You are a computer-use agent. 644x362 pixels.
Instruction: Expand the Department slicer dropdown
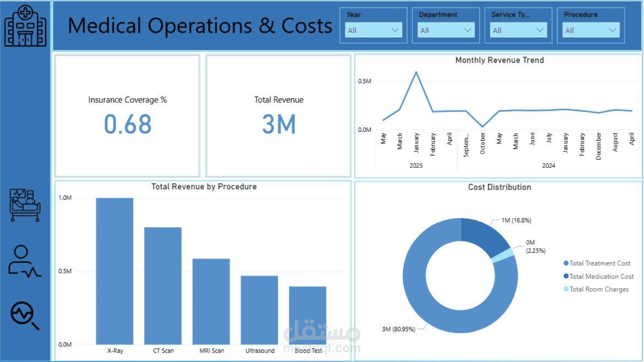tap(446, 30)
